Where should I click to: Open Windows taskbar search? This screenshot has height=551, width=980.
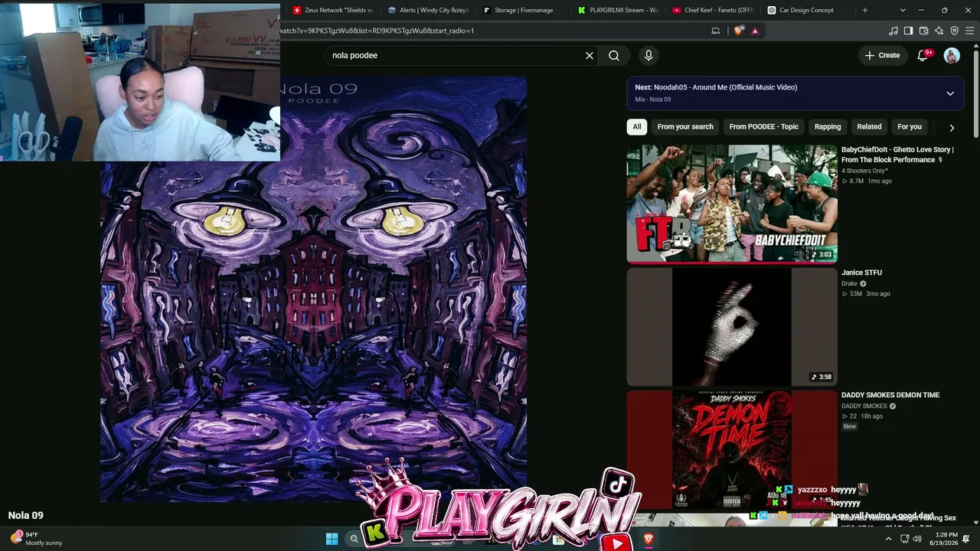[x=354, y=539]
